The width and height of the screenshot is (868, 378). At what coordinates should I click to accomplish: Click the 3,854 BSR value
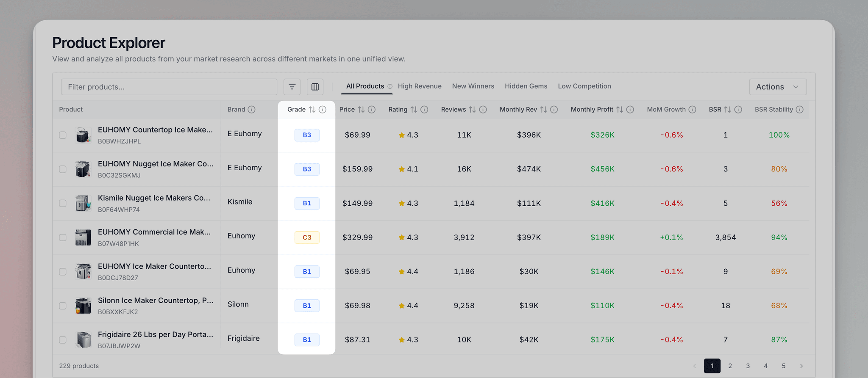click(x=726, y=237)
